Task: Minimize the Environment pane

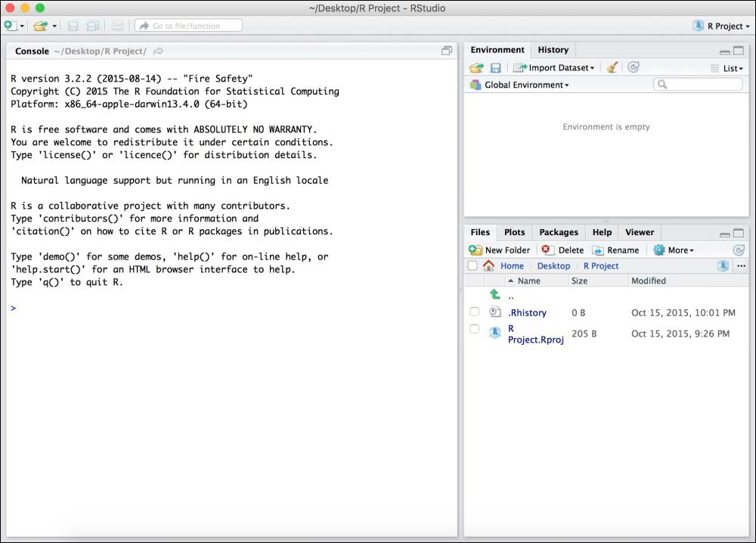Action: tap(724, 51)
